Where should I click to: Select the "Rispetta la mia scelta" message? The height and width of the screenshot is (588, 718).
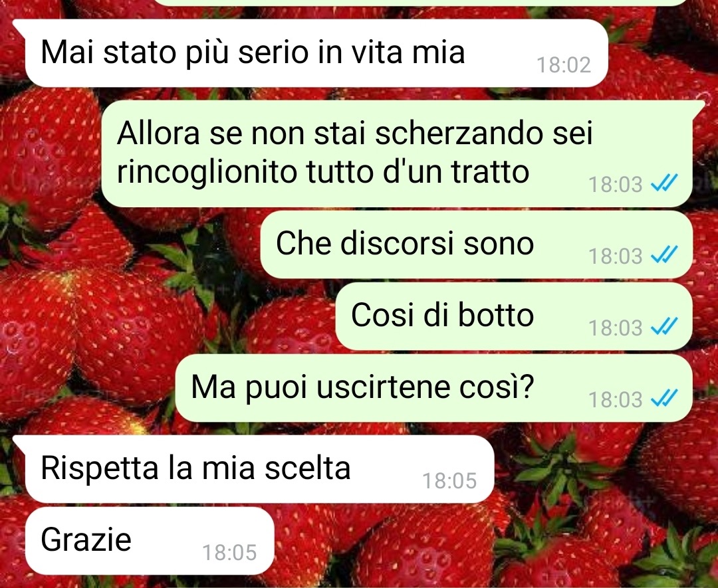[260, 469]
